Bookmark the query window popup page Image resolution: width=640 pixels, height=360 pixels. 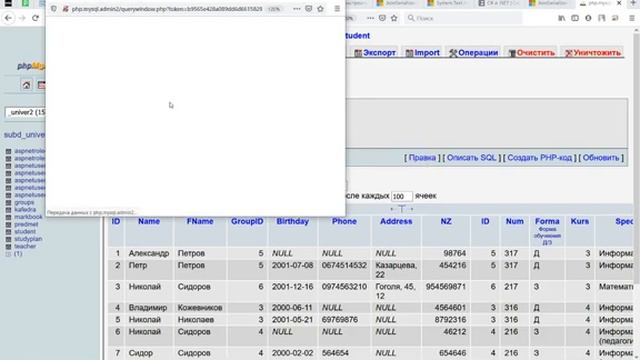[x=321, y=9]
